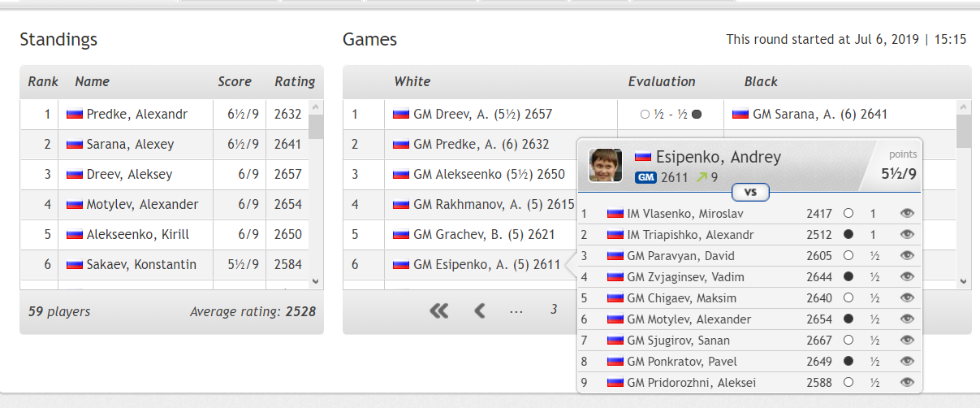Go to previous round using single chevron

pos(480,310)
